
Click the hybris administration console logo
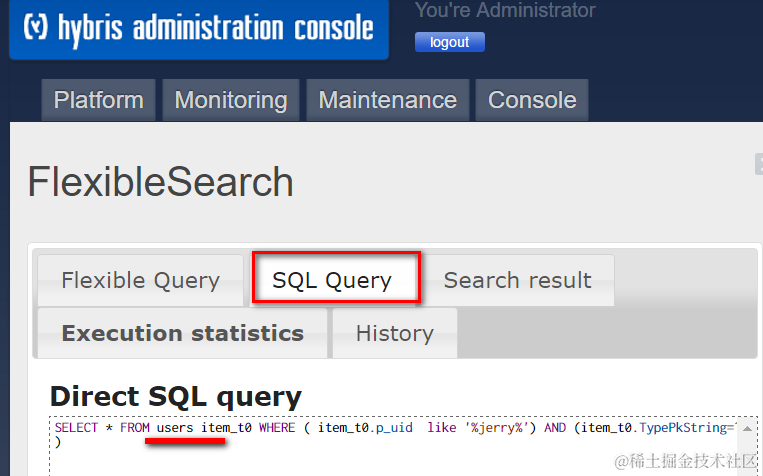pyautogui.click(x=199, y=29)
